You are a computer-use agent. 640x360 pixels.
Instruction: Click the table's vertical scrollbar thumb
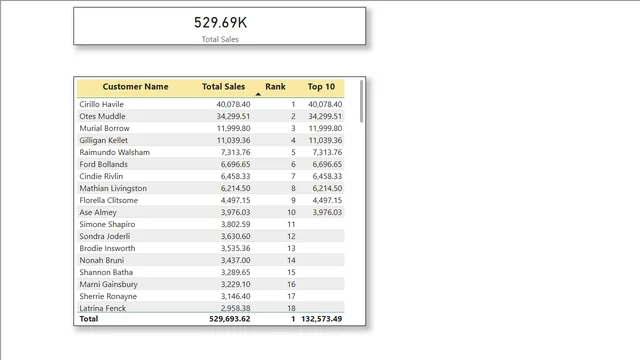361,101
